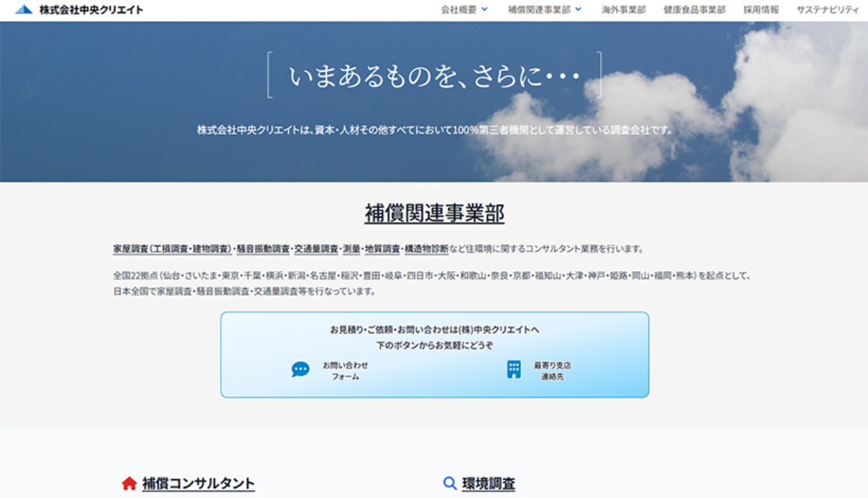Click the speech bubble contact form icon
This screenshot has width=868, height=498.
[302, 368]
